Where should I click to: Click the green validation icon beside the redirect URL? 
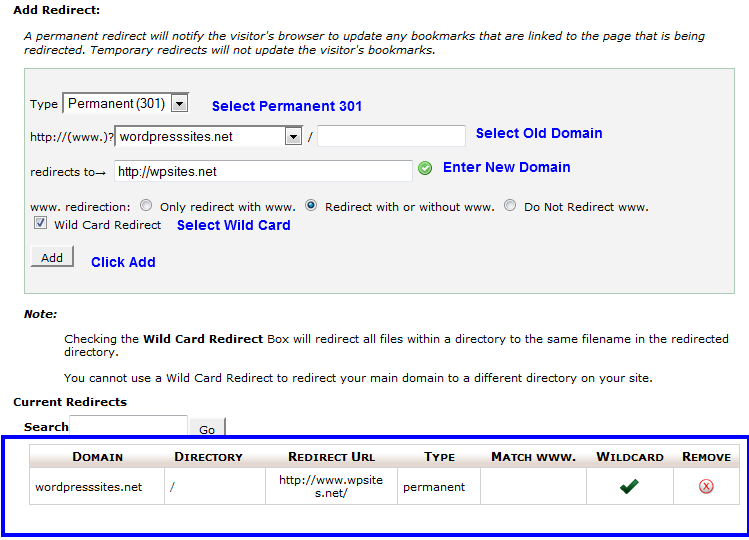click(425, 168)
